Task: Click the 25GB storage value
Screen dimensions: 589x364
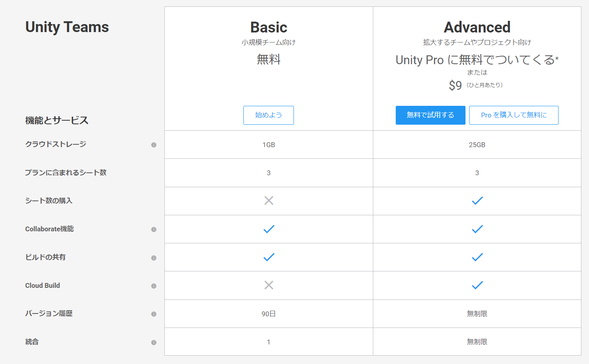Action: [x=477, y=145]
